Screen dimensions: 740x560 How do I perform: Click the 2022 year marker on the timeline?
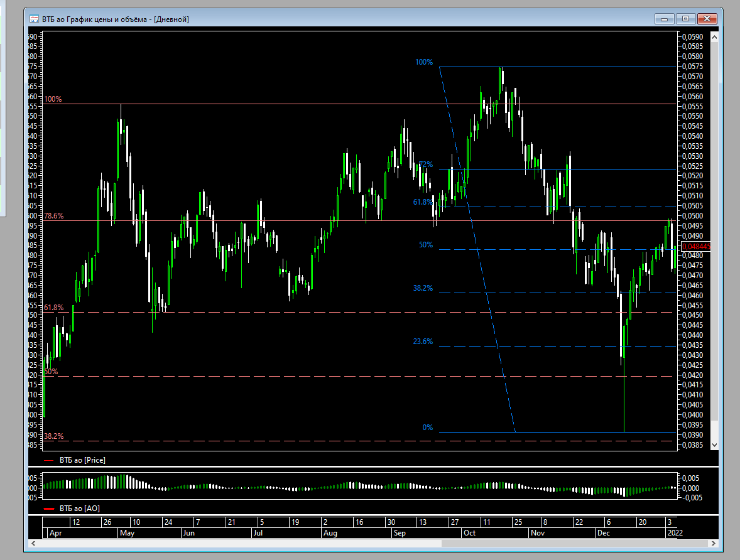[x=675, y=532]
